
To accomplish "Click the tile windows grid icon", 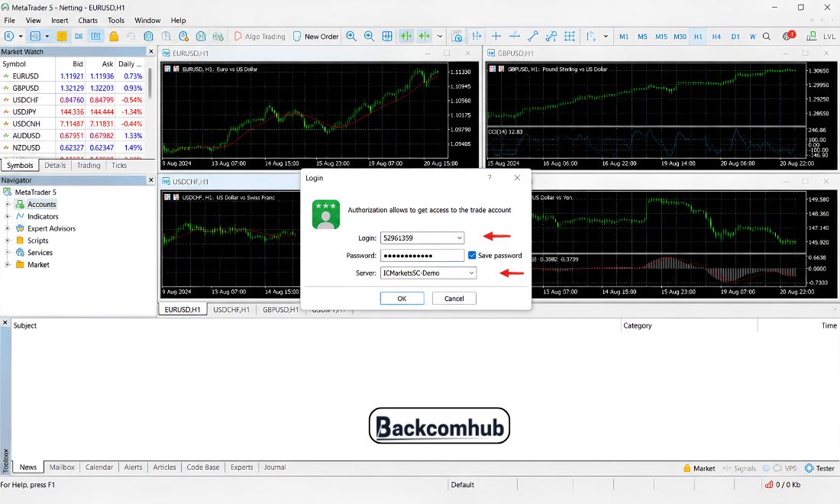I will coord(387,37).
